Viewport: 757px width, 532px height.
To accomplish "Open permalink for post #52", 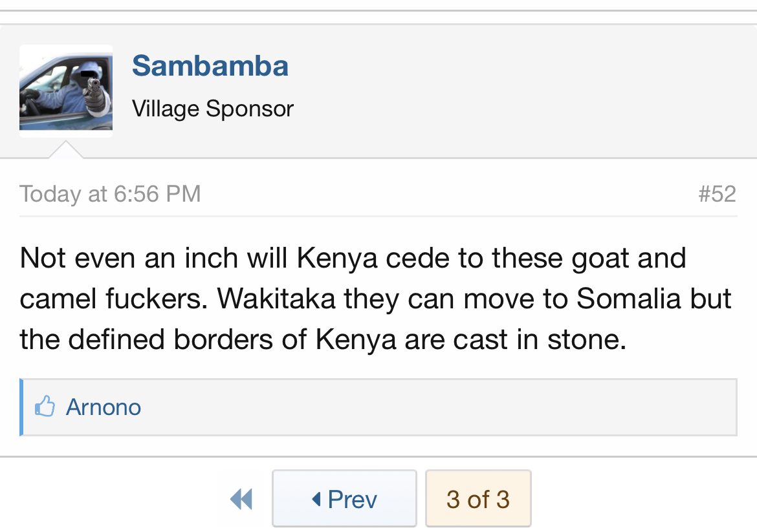I will pyautogui.click(x=717, y=194).
